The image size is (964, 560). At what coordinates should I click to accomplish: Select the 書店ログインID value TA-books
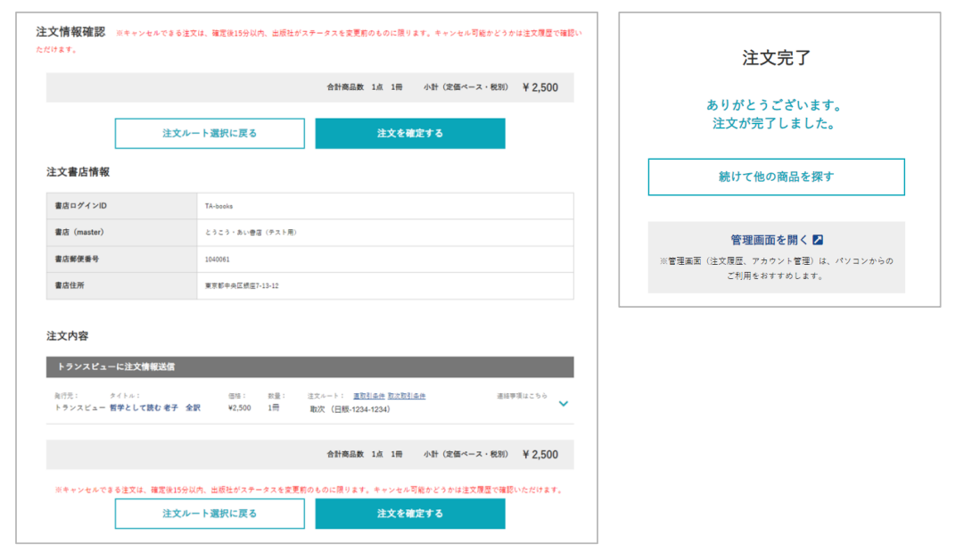(219, 205)
